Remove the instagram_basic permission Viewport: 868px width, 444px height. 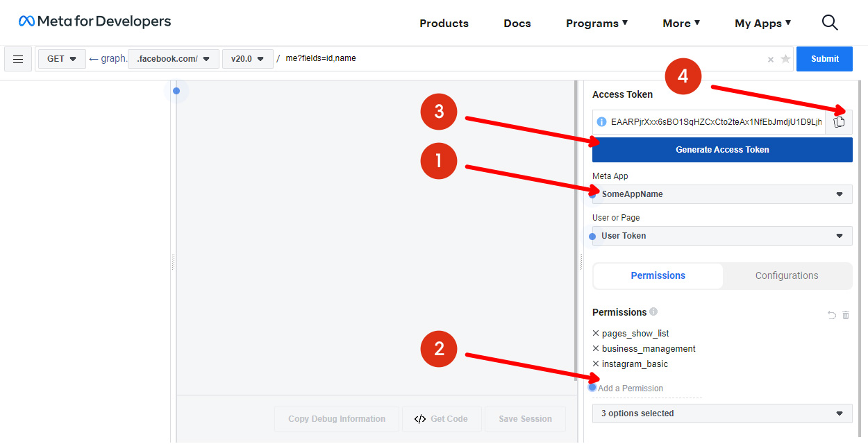(596, 364)
